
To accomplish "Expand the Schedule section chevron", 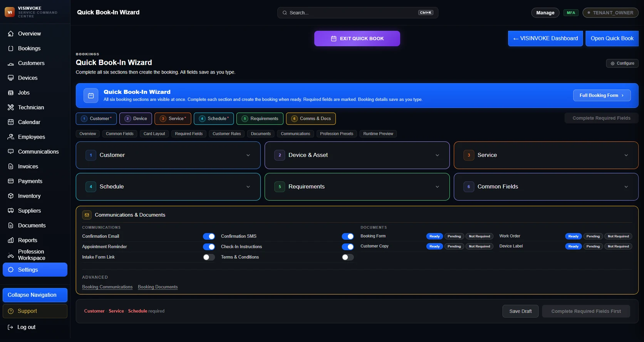I will pos(248,187).
